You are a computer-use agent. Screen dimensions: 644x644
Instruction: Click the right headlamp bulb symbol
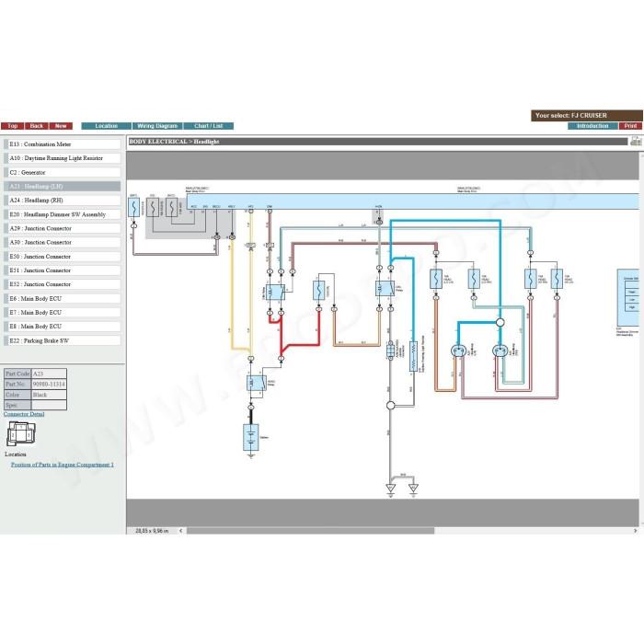500,351
